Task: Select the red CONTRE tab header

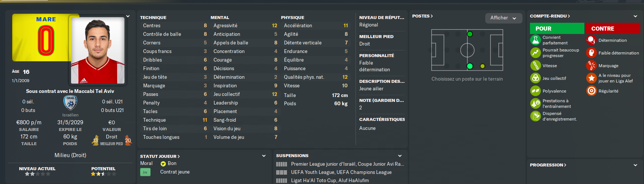Action: (613, 28)
